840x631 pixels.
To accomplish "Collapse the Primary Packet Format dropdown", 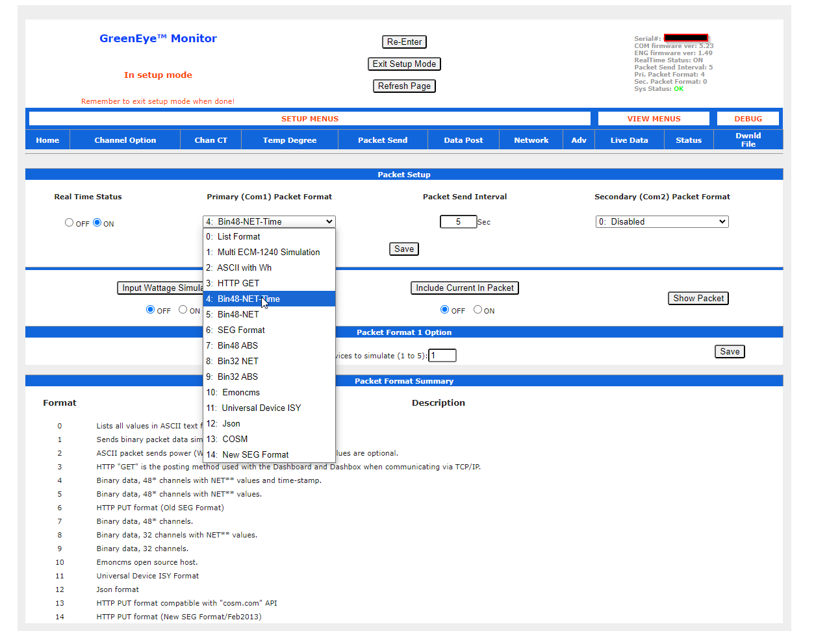I will 269,222.
